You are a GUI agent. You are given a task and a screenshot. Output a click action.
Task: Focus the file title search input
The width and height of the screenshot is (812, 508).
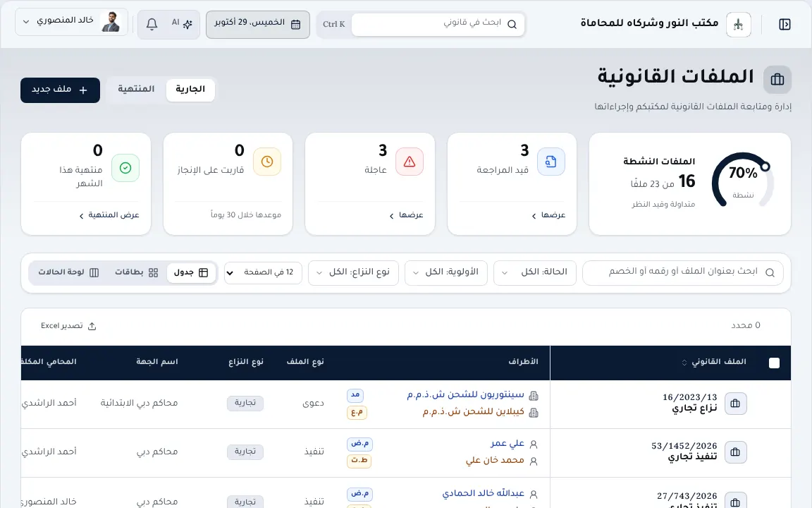(682, 272)
